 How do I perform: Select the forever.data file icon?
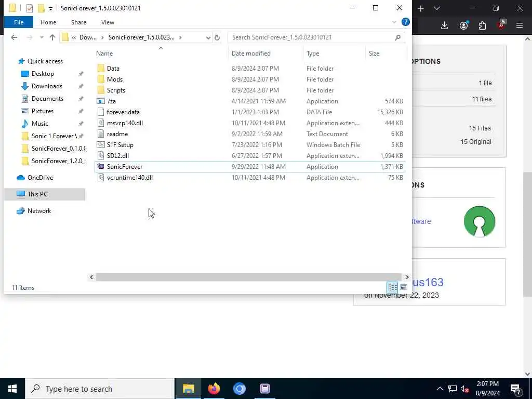point(101,112)
